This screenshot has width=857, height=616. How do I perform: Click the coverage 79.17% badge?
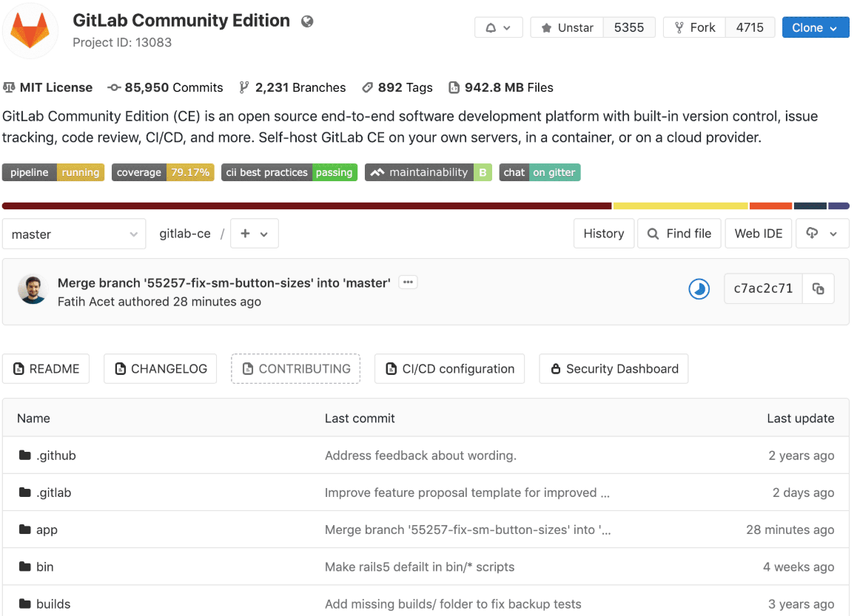[x=163, y=172]
